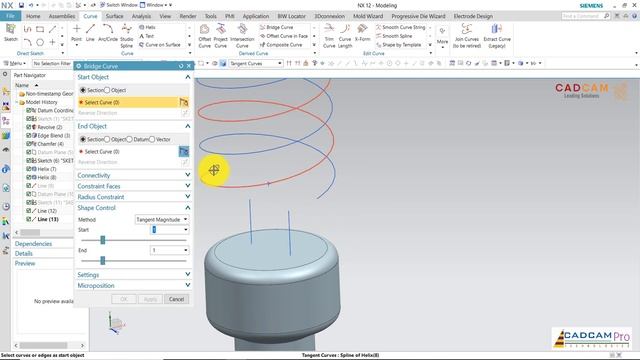Open the File menu
This screenshot has width=640, height=360.
(10, 16)
